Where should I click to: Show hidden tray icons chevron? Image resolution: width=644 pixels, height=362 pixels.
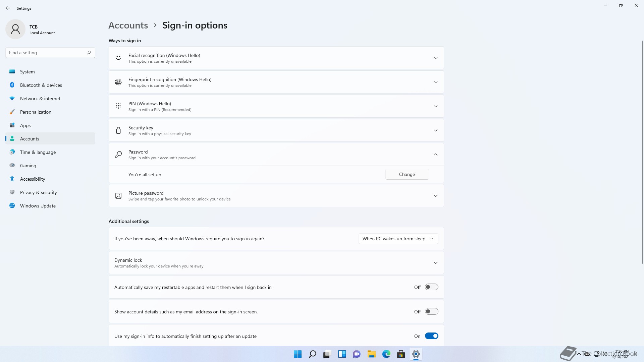[579, 354]
